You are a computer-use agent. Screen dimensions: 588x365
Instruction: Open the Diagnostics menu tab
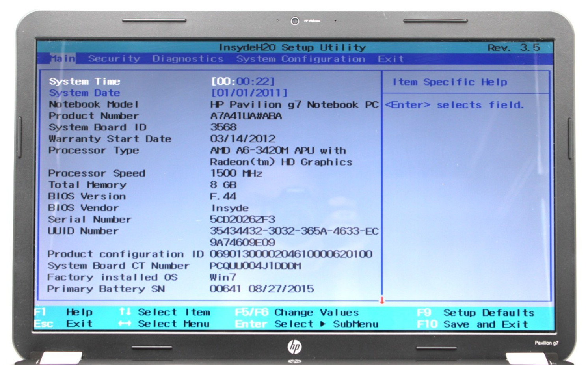pyautogui.click(x=188, y=59)
